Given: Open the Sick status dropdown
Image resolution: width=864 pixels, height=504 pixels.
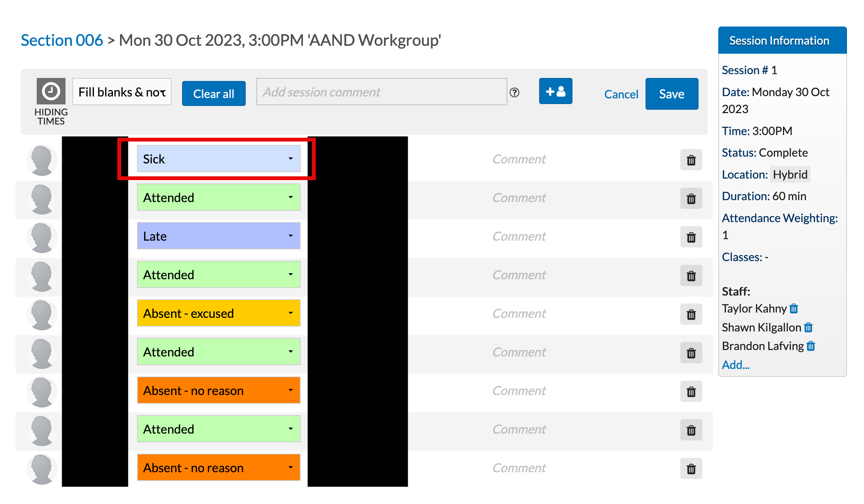Looking at the screenshot, I should coord(218,159).
